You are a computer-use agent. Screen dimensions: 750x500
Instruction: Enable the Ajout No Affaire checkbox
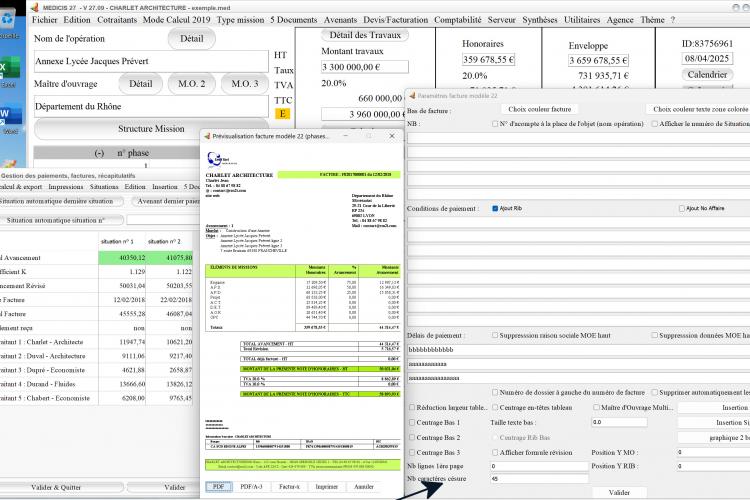pos(682,209)
